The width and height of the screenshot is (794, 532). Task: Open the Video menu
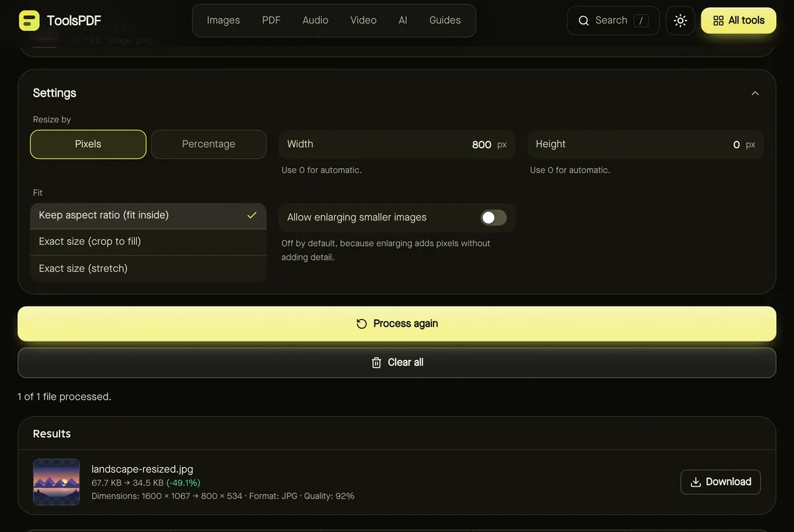[x=363, y=21]
